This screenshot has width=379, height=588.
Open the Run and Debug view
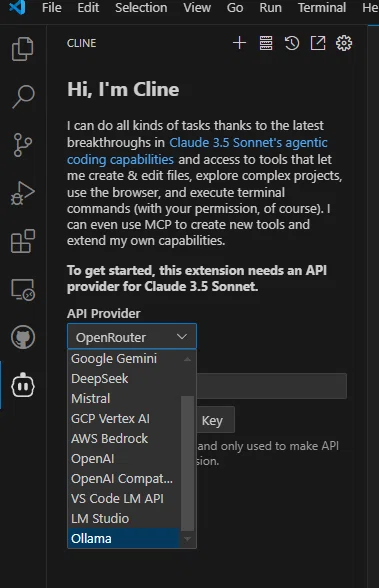(23, 193)
